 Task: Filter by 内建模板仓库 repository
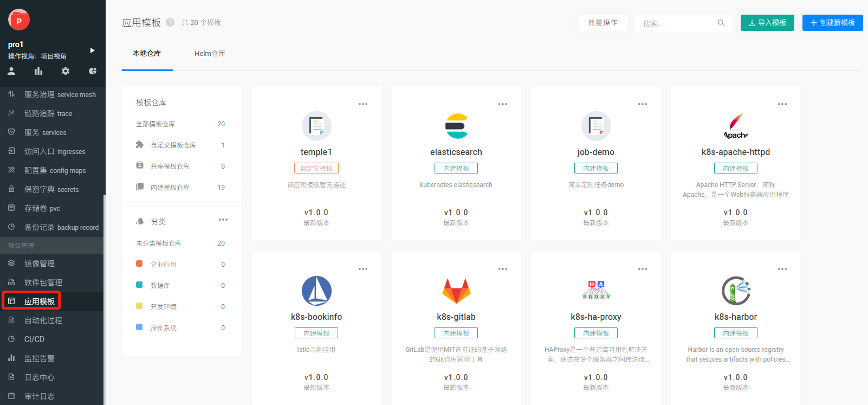pyautogui.click(x=170, y=188)
